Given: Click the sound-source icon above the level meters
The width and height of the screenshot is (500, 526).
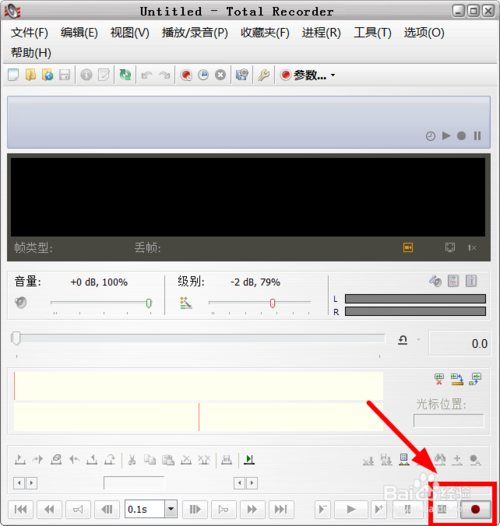Looking at the screenshot, I should pyautogui.click(x=435, y=281).
